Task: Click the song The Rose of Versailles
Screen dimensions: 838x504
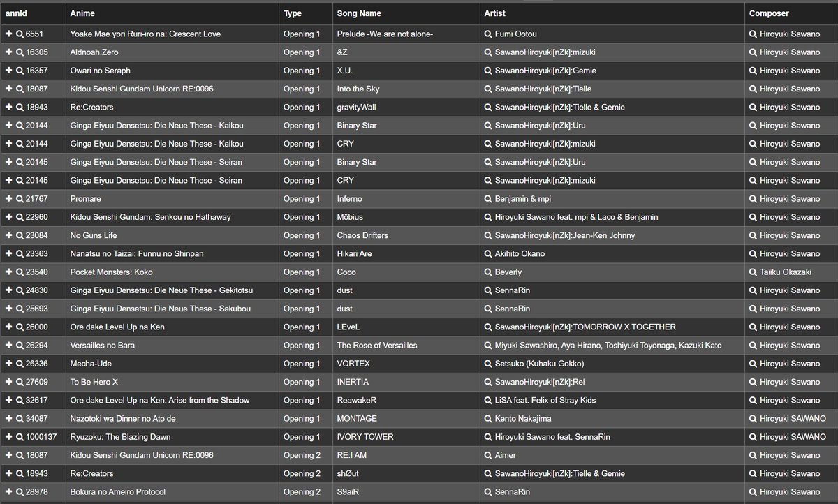Action: (377, 345)
